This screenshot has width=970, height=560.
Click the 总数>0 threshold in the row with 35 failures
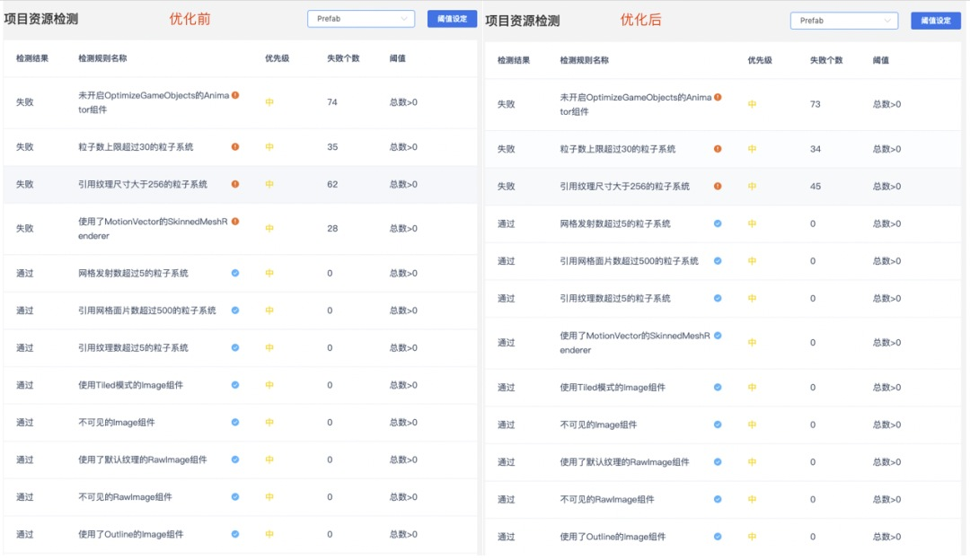tap(403, 146)
